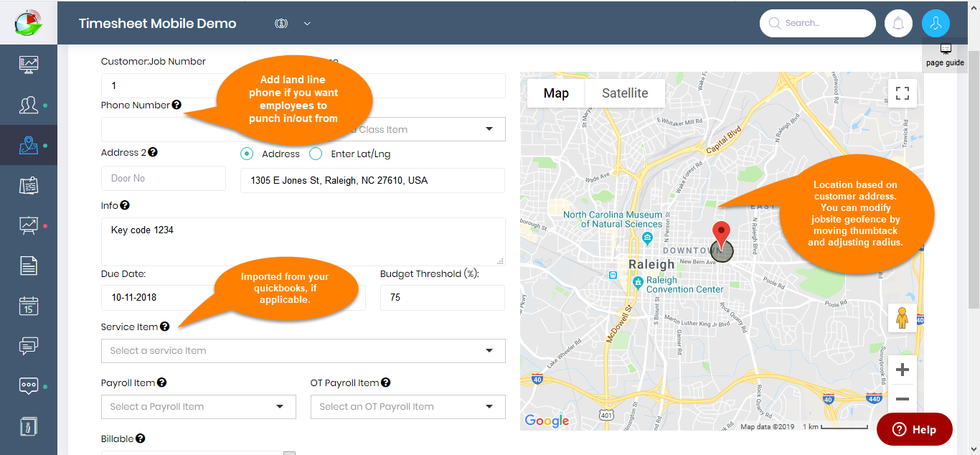980x455 pixels.
Task: Click the Timesheet Mobile clock logo
Action: click(x=29, y=22)
